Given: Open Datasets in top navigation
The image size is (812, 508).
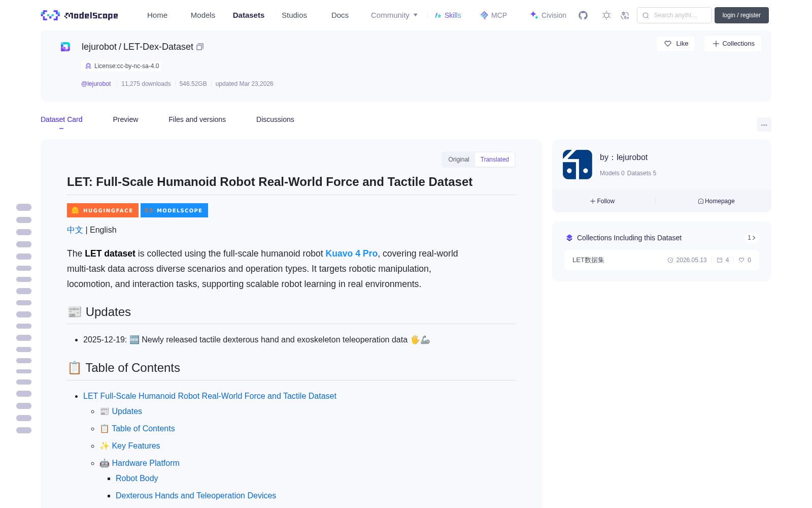Looking at the screenshot, I should (249, 15).
